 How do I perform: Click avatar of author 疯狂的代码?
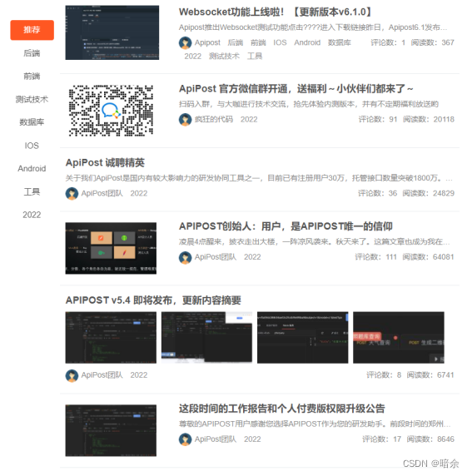click(x=185, y=119)
